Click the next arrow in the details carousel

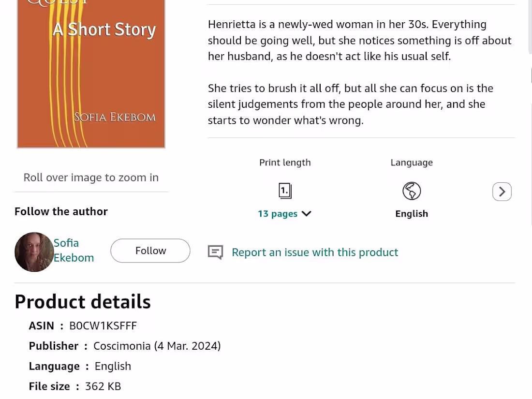tap(502, 192)
